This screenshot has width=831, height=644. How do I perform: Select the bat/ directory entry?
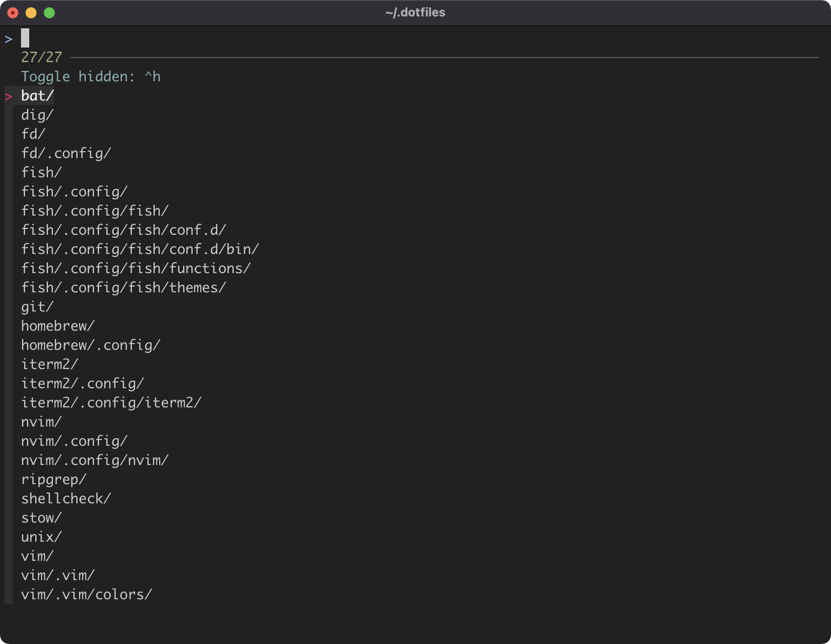tap(37, 95)
